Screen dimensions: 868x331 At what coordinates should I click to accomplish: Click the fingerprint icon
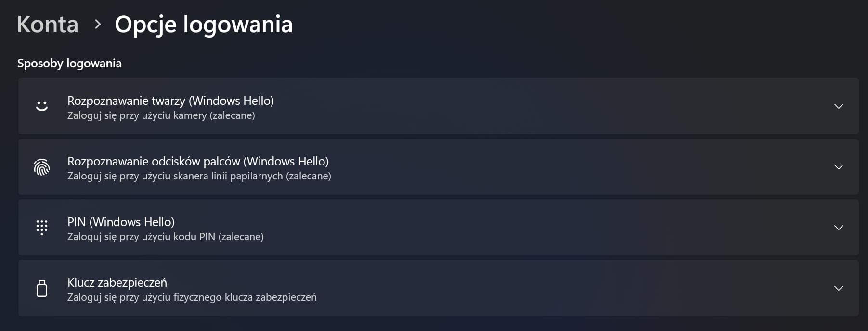(42, 167)
